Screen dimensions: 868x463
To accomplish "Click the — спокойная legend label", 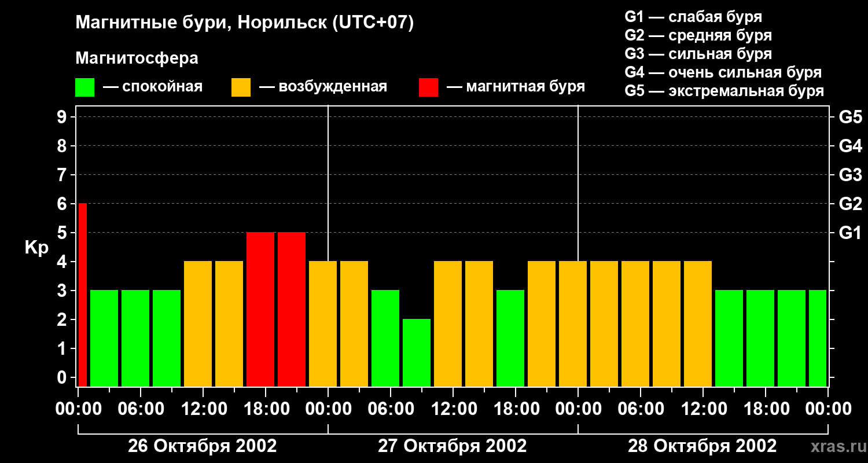I will (x=153, y=87).
